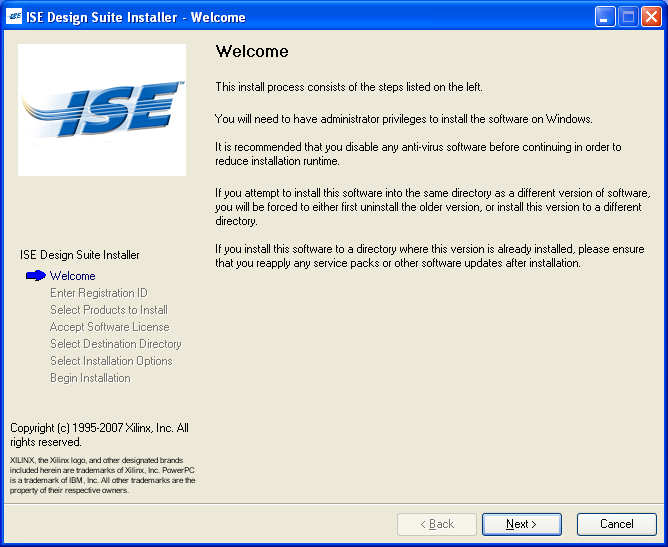Close the installer window
The width and height of the screenshot is (668, 547).
pos(650,17)
